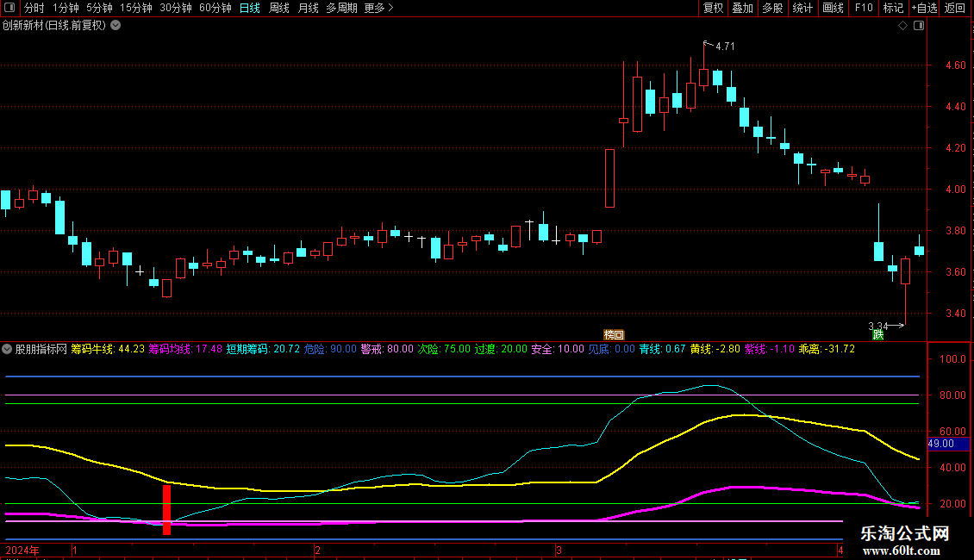This screenshot has height=560, width=974.
Task: Open F10 company information
Action: coord(863,8)
